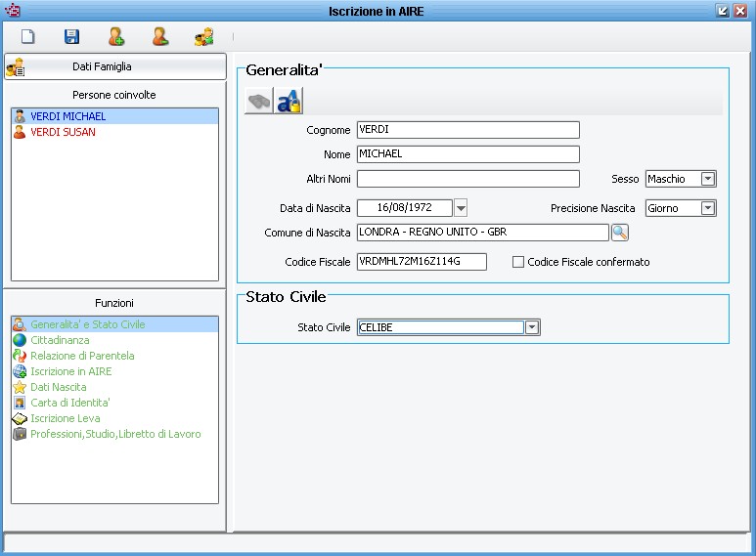Open the Comune di Nascita lookup magnifier

pos(619,233)
